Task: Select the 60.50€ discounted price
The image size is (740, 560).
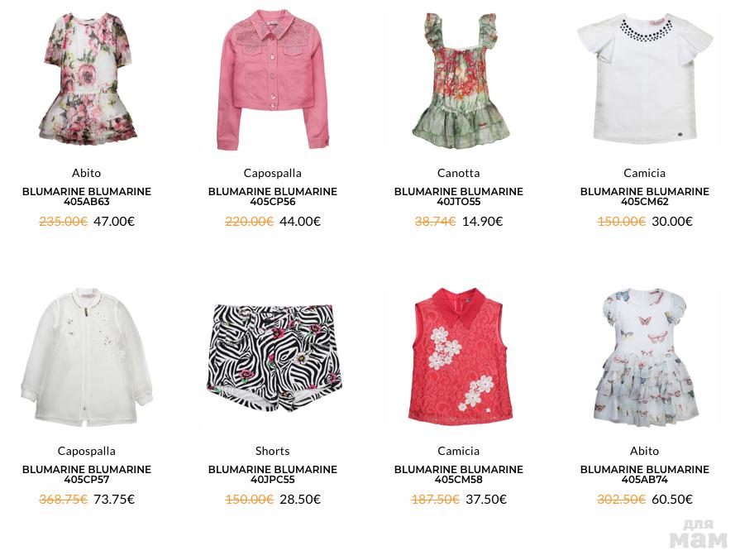Action: 672,499
